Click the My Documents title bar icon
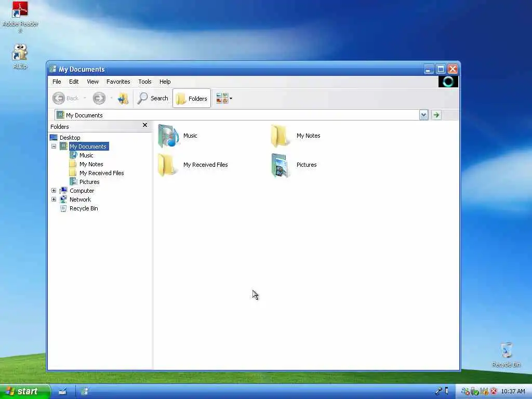 click(x=53, y=69)
